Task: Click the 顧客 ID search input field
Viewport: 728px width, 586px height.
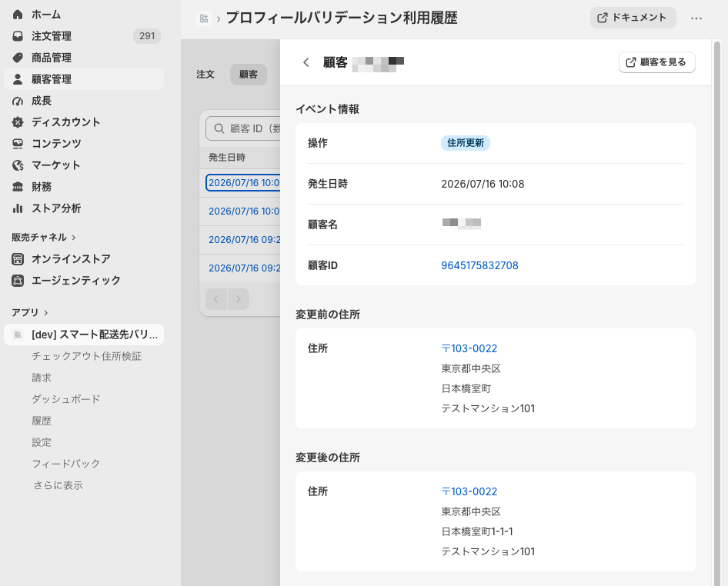Action: [243, 128]
